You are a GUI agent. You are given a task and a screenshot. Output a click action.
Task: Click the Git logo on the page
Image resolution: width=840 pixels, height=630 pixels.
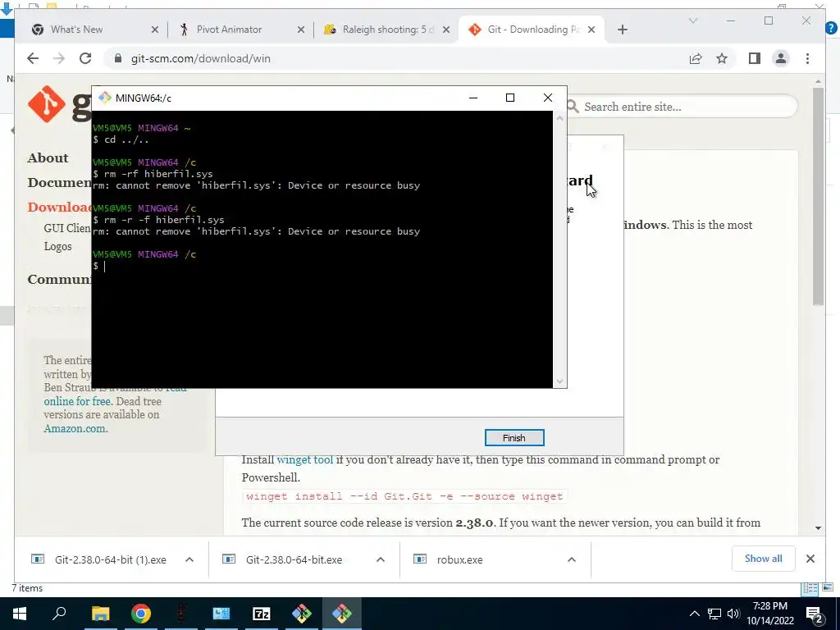[x=47, y=103]
